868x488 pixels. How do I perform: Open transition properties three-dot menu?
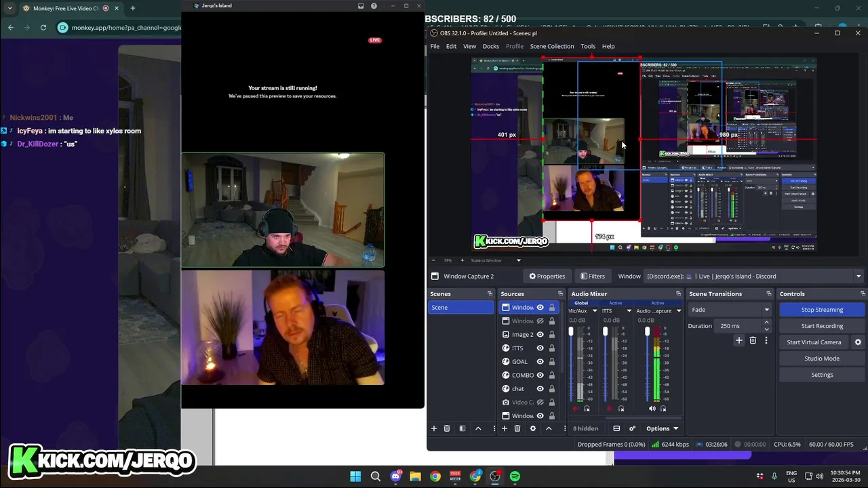tap(766, 340)
